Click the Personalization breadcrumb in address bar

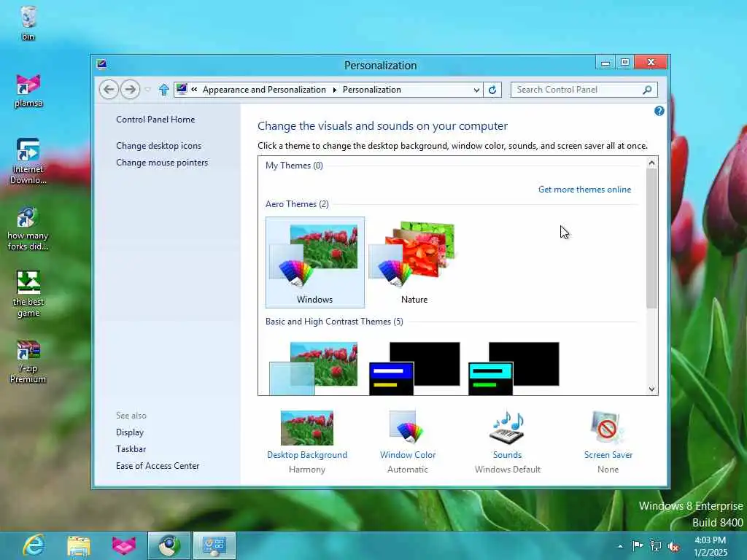point(371,90)
